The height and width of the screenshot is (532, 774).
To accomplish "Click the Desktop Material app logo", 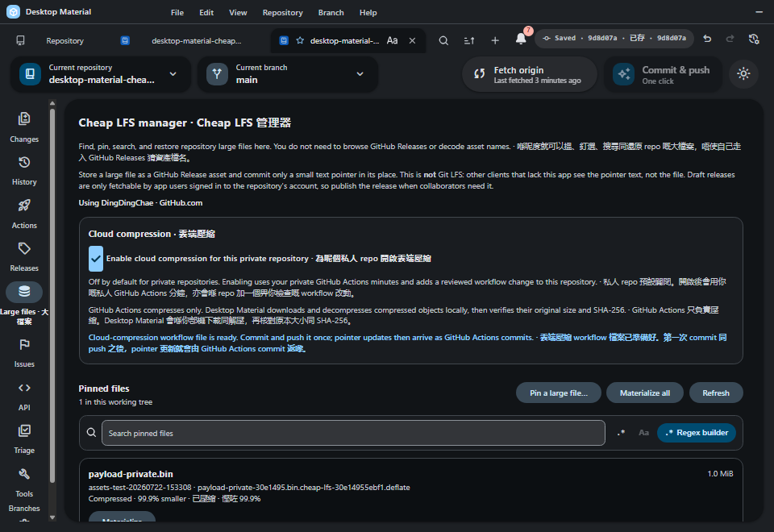I will [x=14, y=12].
